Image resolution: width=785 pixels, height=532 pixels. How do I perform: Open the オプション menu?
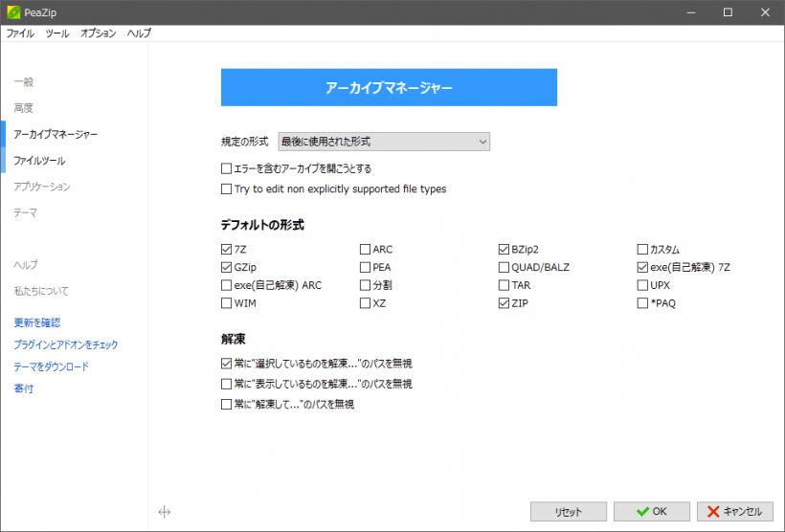click(x=98, y=33)
